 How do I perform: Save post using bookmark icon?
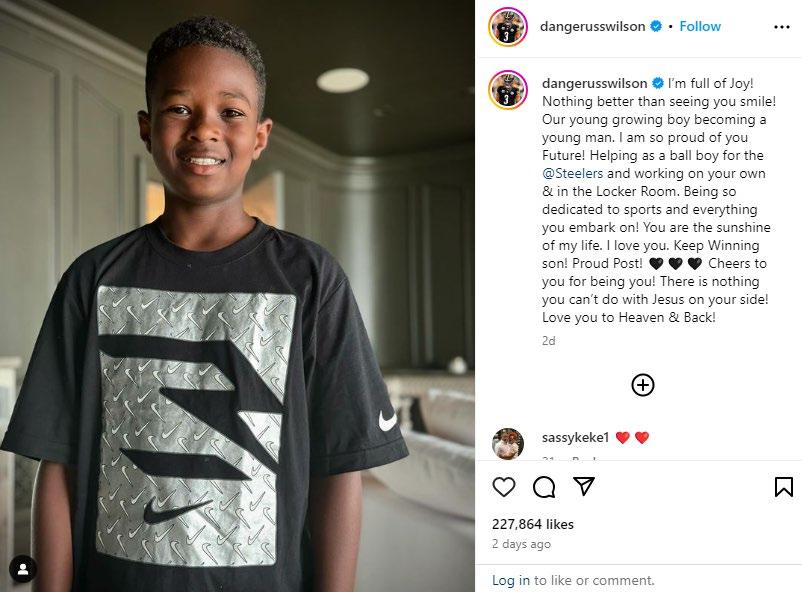[784, 487]
